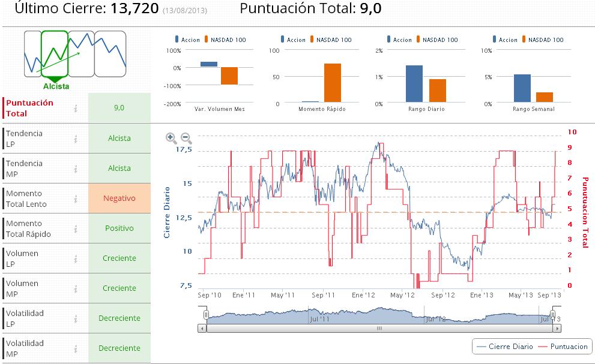Zoom in on the main chart
The width and height of the screenshot is (595, 364).
[x=171, y=138]
